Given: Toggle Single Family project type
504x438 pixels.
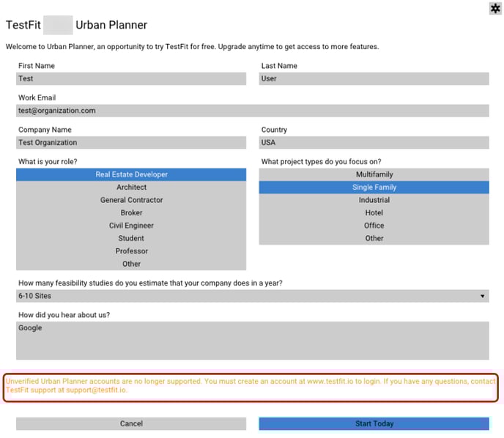Looking at the screenshot, I should coord(374,188).
